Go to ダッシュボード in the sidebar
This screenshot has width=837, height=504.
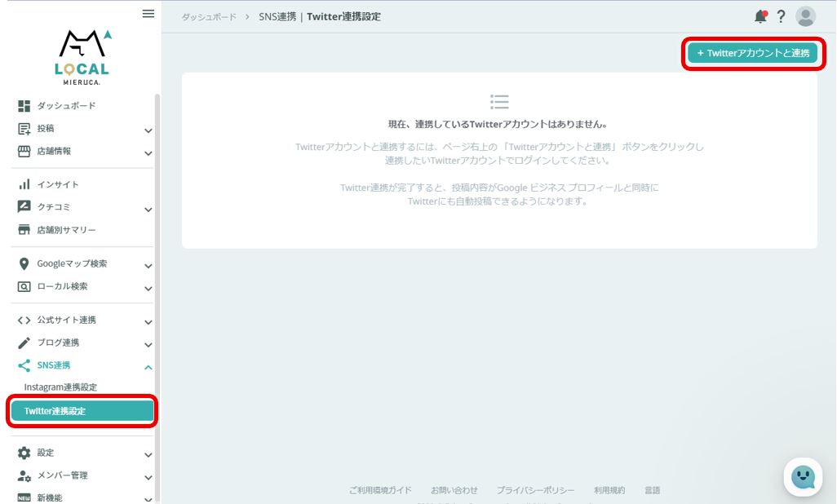pos(66,106)
